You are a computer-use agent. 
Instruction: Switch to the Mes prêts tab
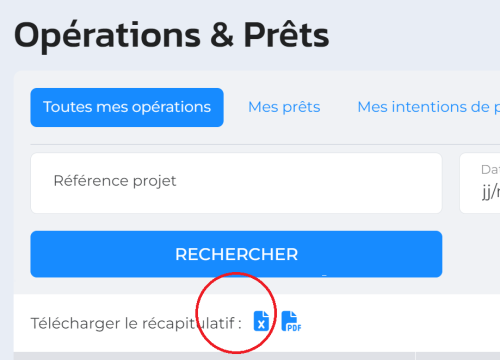(x=284, y=107)
